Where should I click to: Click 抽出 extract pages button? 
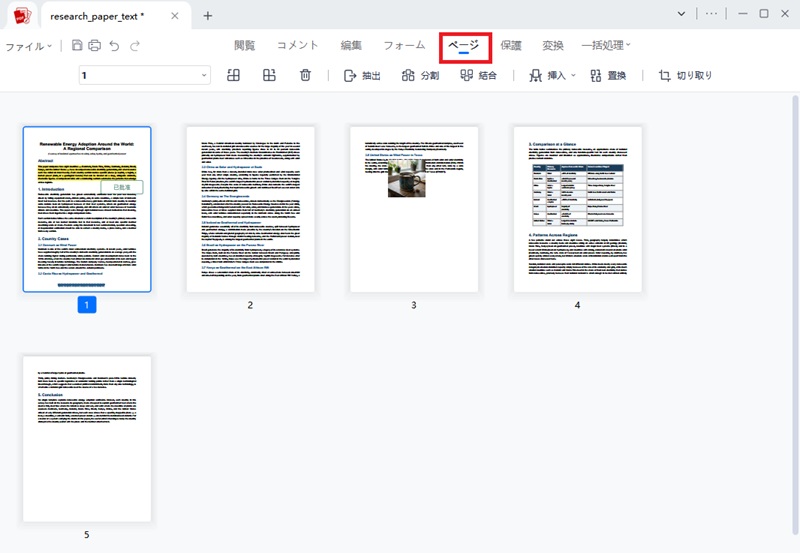click(362, 76)
